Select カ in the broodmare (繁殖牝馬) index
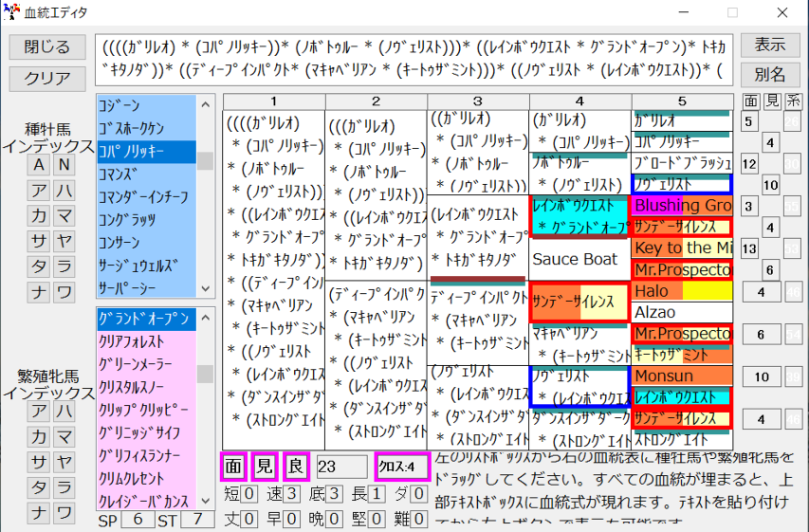The image size is (809, 532). coord(39,436)
